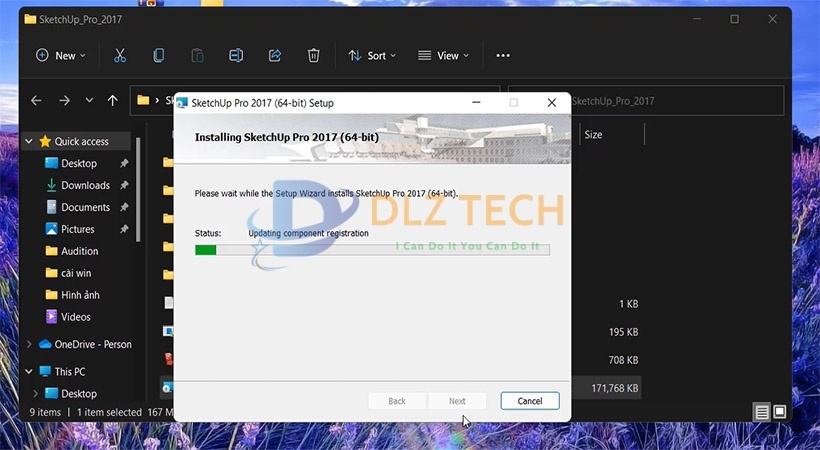Open the New dropdown menu

pyautogui.click(x=61, y=56)
